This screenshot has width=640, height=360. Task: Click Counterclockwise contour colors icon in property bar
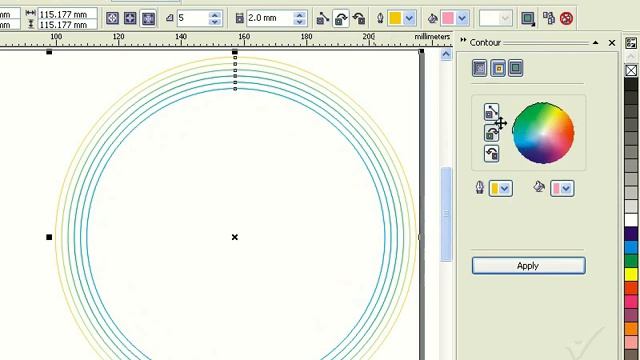coord(359,18)
